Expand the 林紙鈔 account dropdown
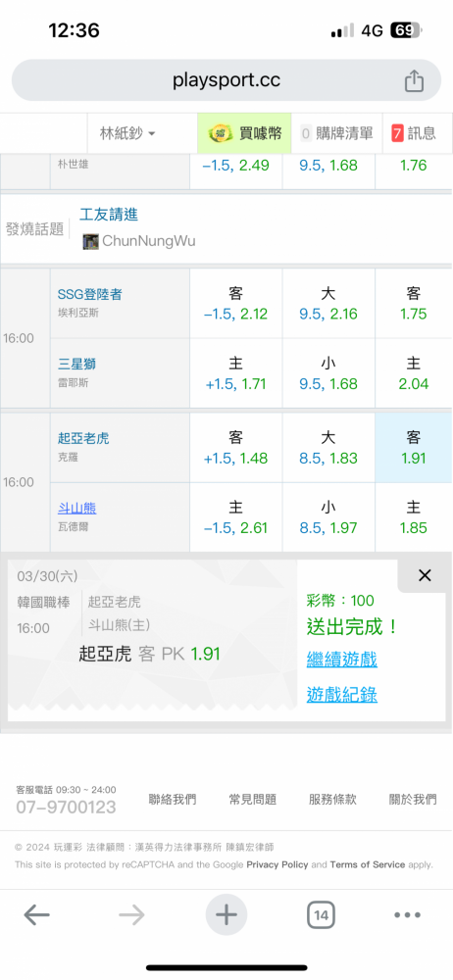Viewport: 453px width, 980px height. tap(127, 133)
